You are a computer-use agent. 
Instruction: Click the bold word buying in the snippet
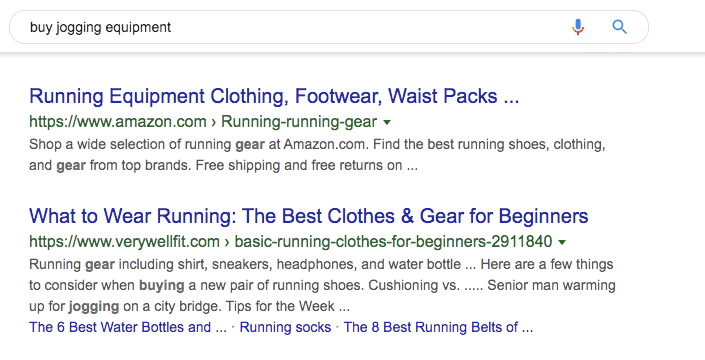pyautogui.click(x=161, y=285)
